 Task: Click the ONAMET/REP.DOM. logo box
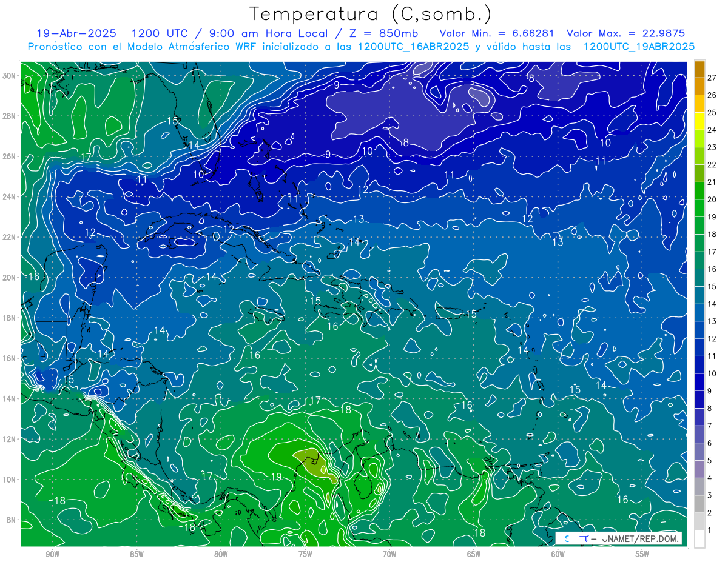tap(619, 538)
